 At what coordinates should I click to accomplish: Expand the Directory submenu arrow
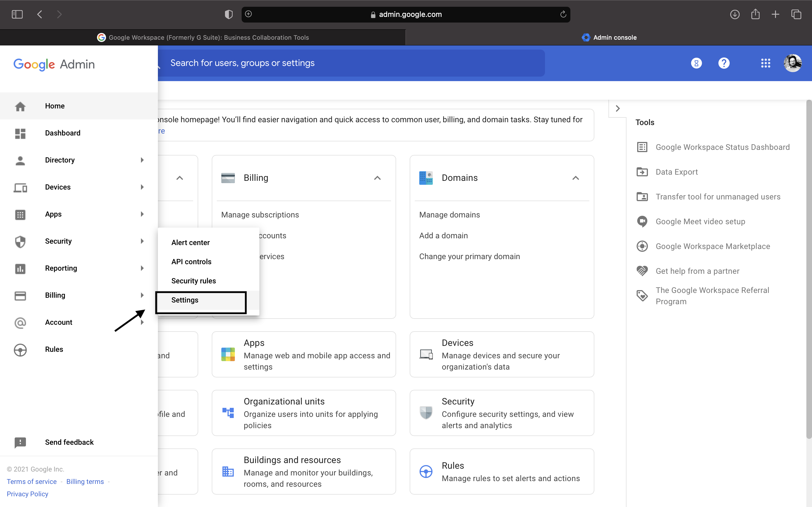click(142, 160)
